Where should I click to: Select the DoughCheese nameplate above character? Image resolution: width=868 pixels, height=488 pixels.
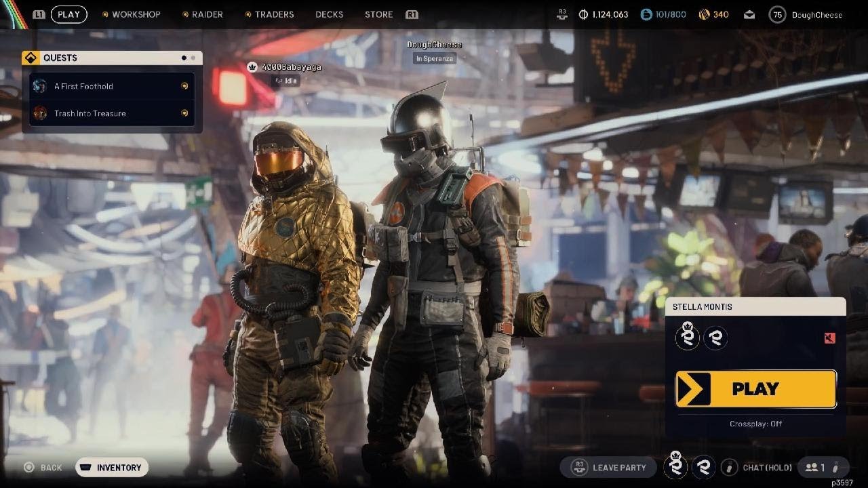click(x=434, y=45)
